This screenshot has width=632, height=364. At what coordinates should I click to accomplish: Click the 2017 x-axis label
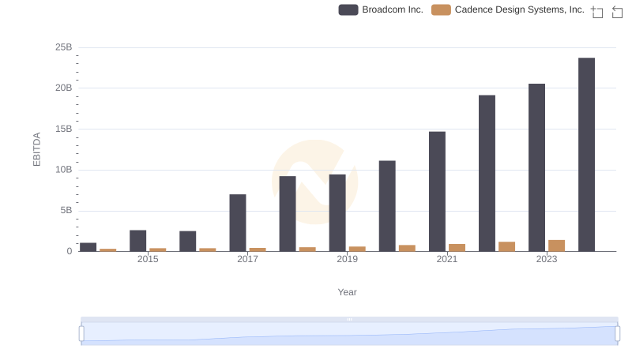point(247,259)
